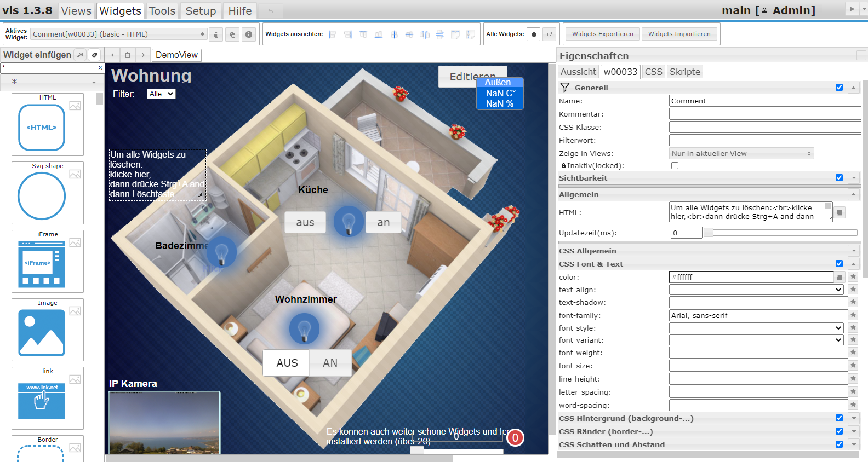Switch to the Skripte tab

pos(684,72)
